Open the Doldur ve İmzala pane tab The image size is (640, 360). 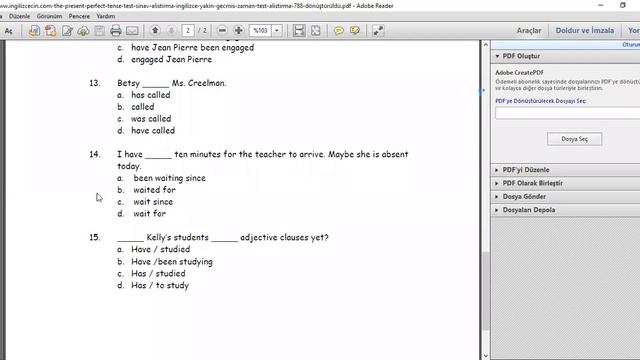(x=584, y=31)
